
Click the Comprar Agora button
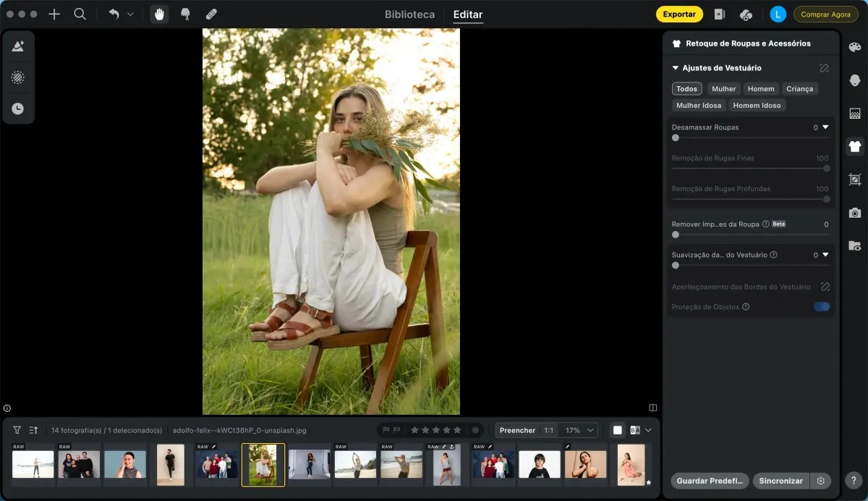coord(826,14)
